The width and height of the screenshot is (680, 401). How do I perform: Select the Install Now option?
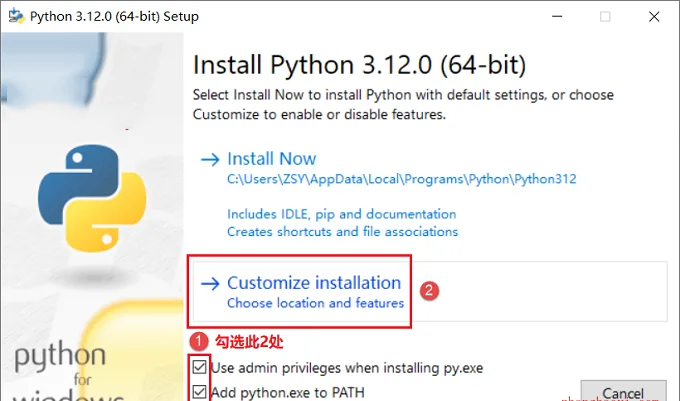point(271,159)
